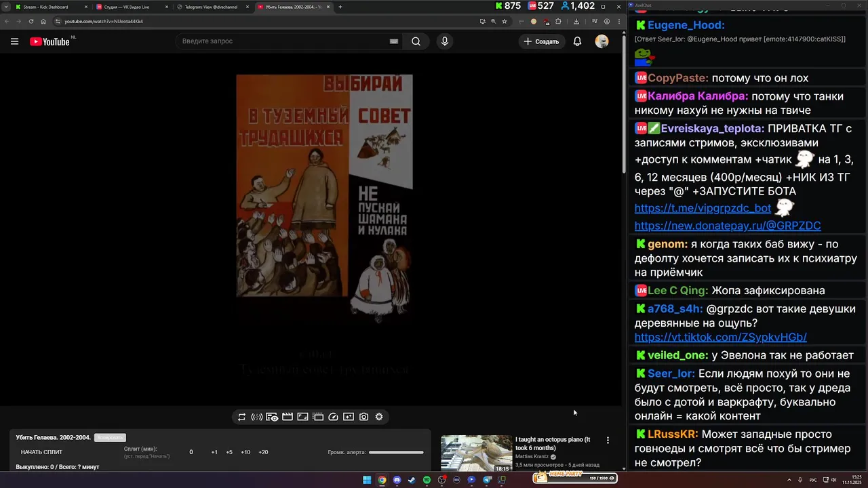
Task: Start voice search with the microphone icon
Action: click(445, 41)
